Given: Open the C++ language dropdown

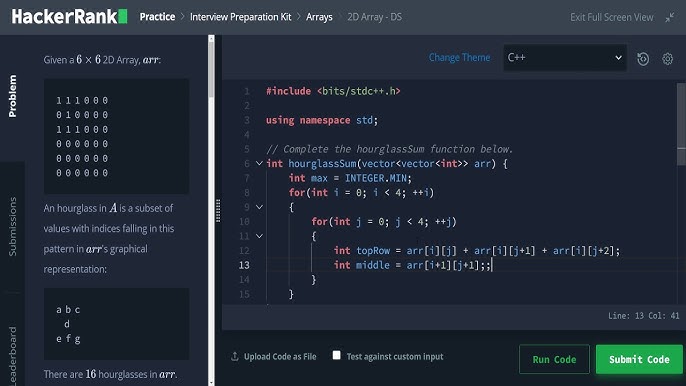Looking at the screenshot, I should pos(565,58).
